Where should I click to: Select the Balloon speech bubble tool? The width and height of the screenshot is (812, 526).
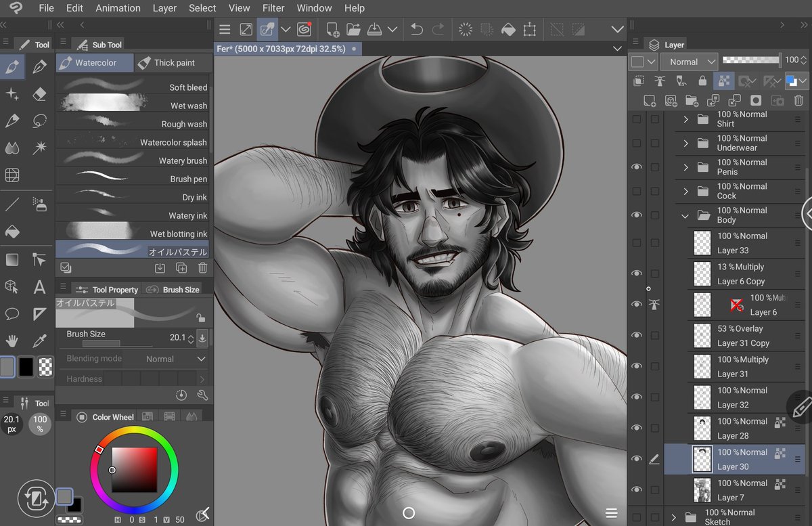(x=12, y=314)
